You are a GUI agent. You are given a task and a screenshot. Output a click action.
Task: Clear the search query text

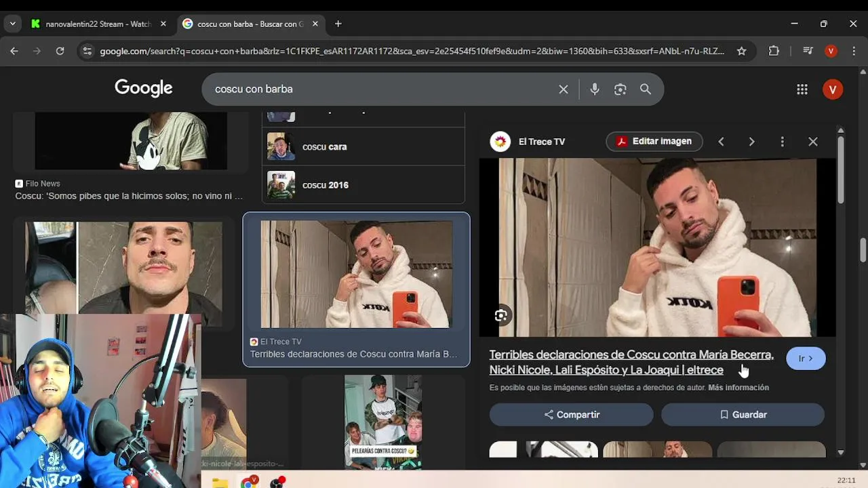[563, 89]
